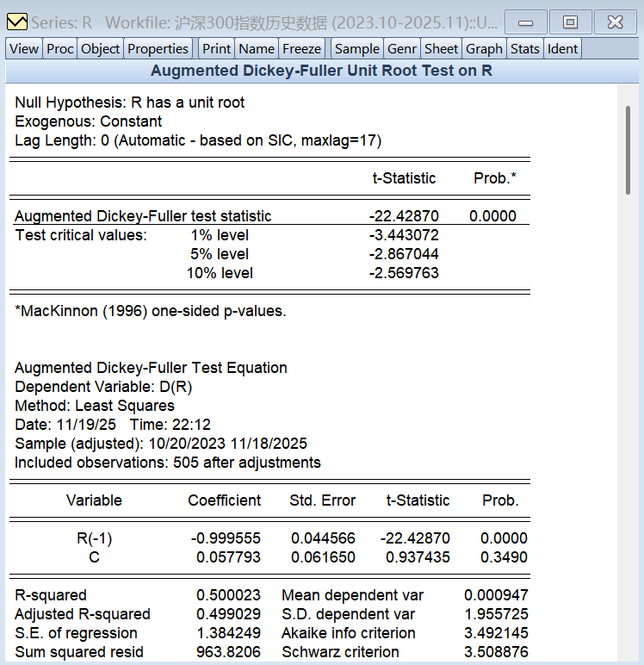Click the R(-1) variable row label
Screen dimensions: 644x665
94,538
